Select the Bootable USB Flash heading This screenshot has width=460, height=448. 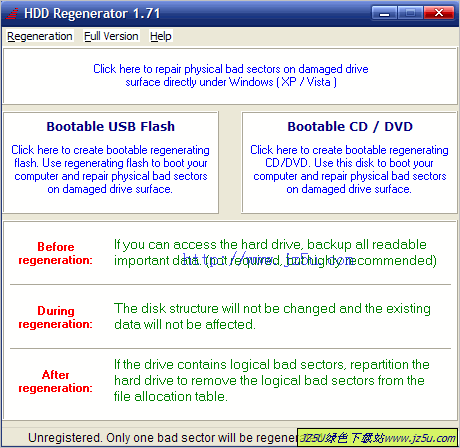pos(111,127)
